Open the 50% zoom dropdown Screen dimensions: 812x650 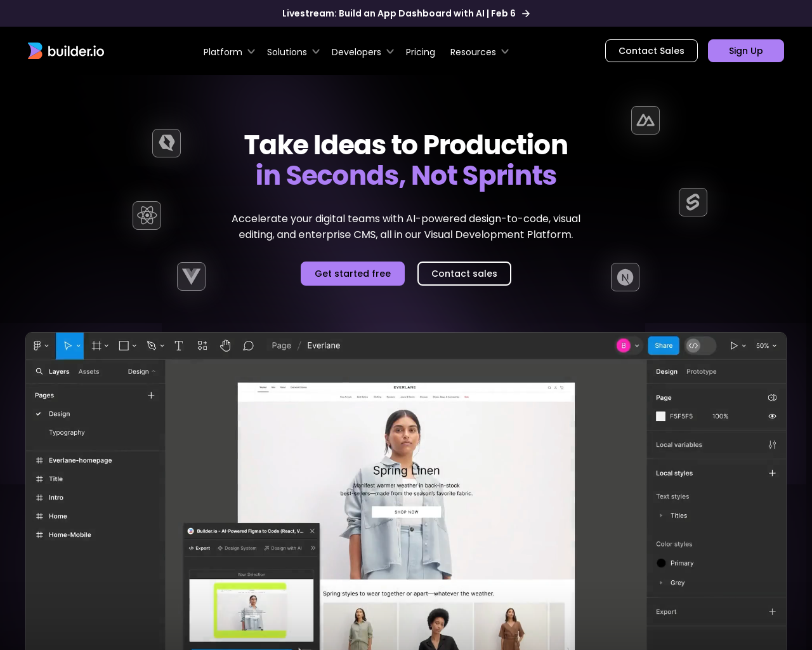click(x=766, y=345)
